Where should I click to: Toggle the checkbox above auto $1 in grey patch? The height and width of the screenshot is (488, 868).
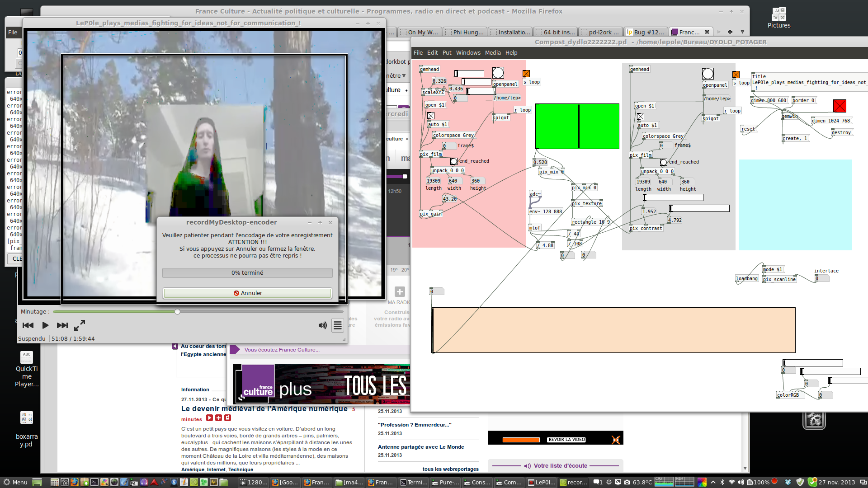pos(641,117)
